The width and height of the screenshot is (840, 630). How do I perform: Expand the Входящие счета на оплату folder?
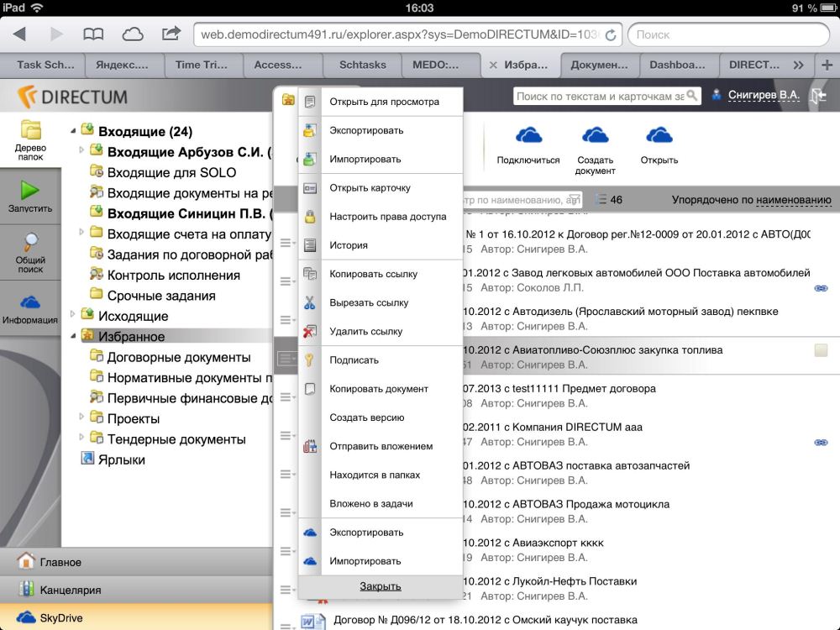(x=81, y=232)
